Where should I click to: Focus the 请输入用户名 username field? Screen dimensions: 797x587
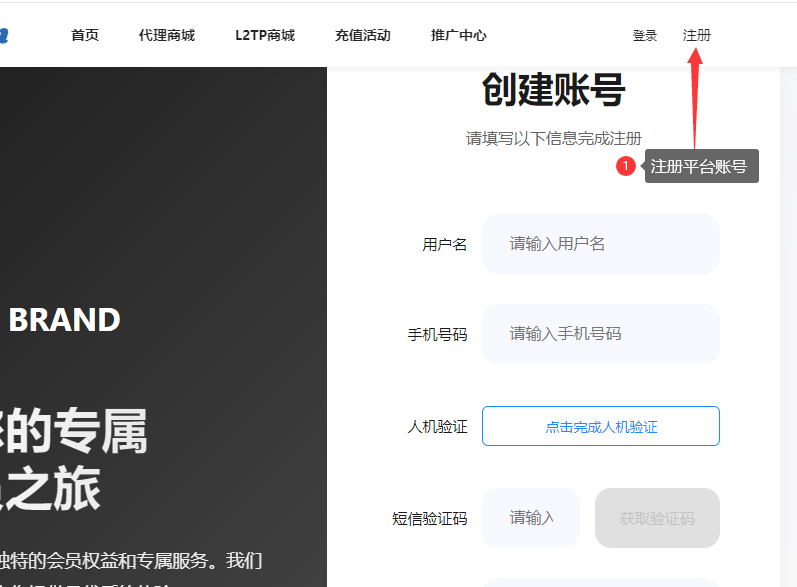(601, 244)
